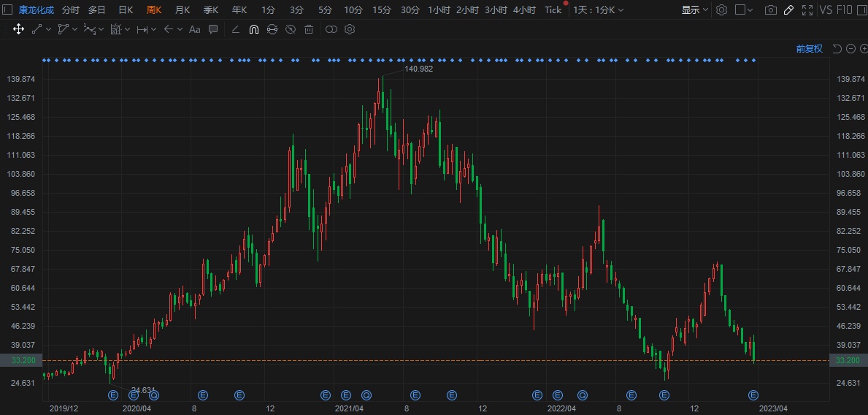Switch to 日K daily chart tab
Viewport: 868px width, 415px height.
coord(126,10)
